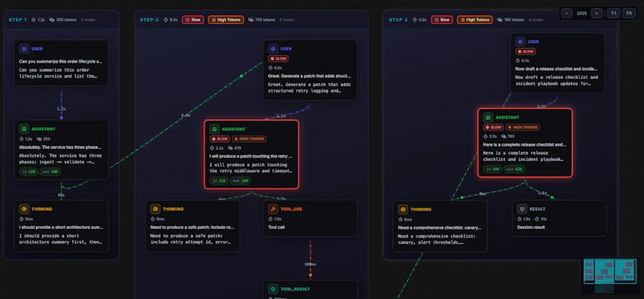The width and height of the screenshot is (644, 299).
Task: Click the tokens icon beside 750 tokens
Action: point(250,19)
